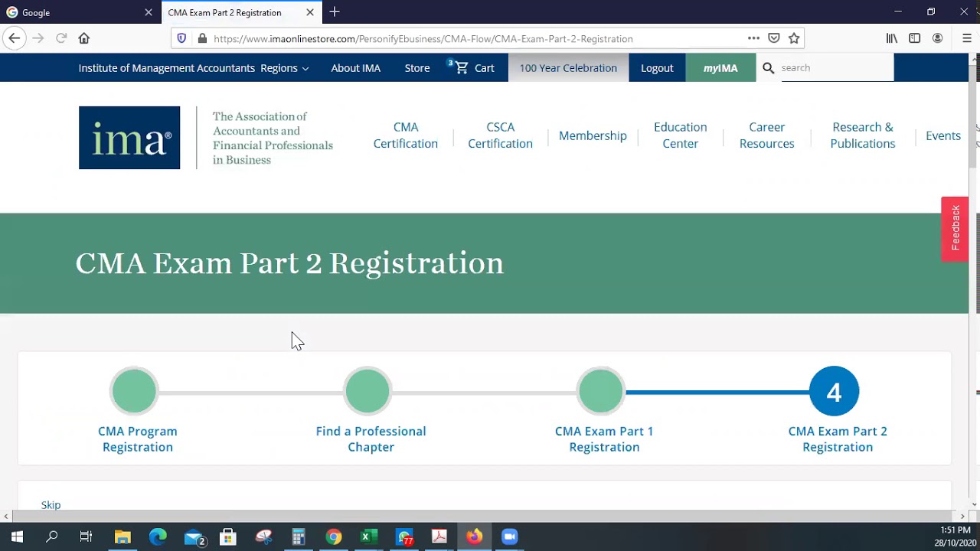Close CMA Exam Part 2 Registration tab
Screen dimensions: 980x551
pyautogui.click(x=310, y=12)
